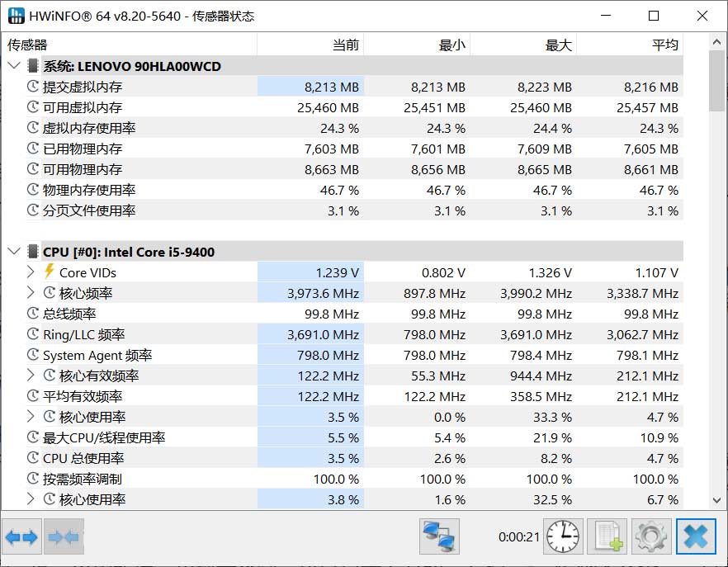
Task: Start logging with the sheet-plus icon
Action: tap(607, 536)
